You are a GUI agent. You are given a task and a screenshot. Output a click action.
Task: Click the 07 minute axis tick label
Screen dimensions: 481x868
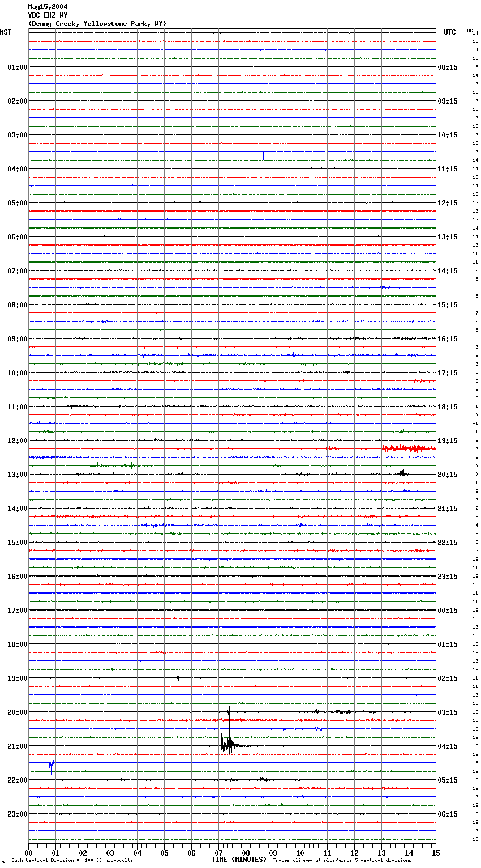pyautogui.click(x=218, y=853)
